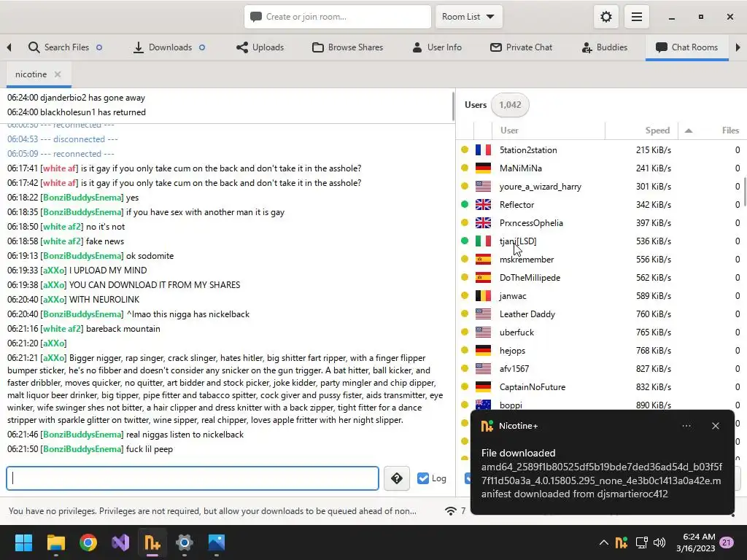Select user CaptainNoFuture in list

pyautogui.click(x=532, y=386)
